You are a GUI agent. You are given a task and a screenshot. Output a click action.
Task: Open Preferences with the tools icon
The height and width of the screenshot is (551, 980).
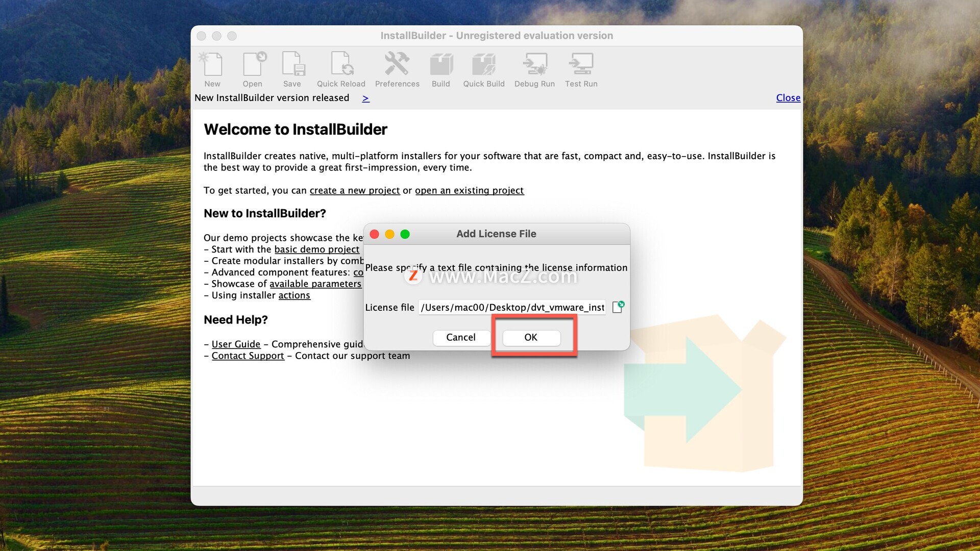tap(397, 70)
